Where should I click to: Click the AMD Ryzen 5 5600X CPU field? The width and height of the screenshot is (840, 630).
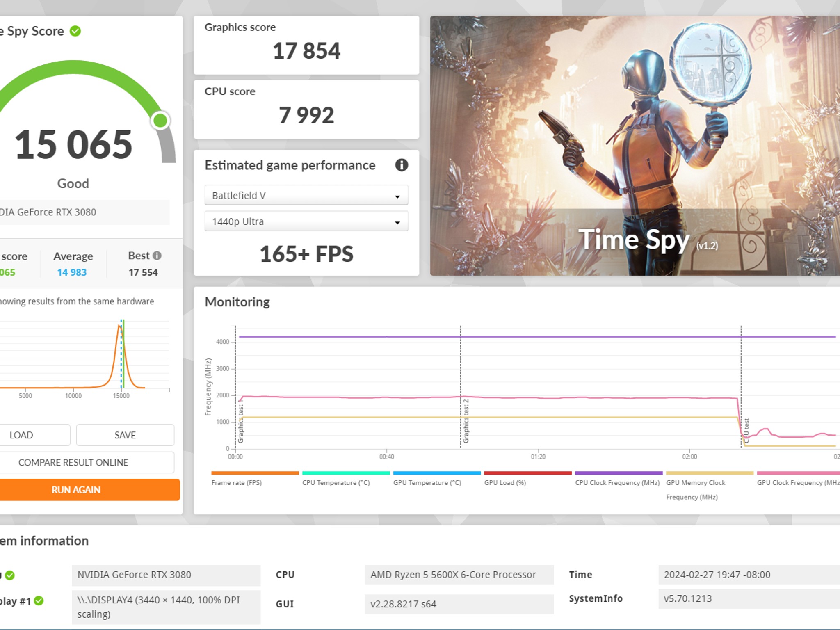click(459, 575)
